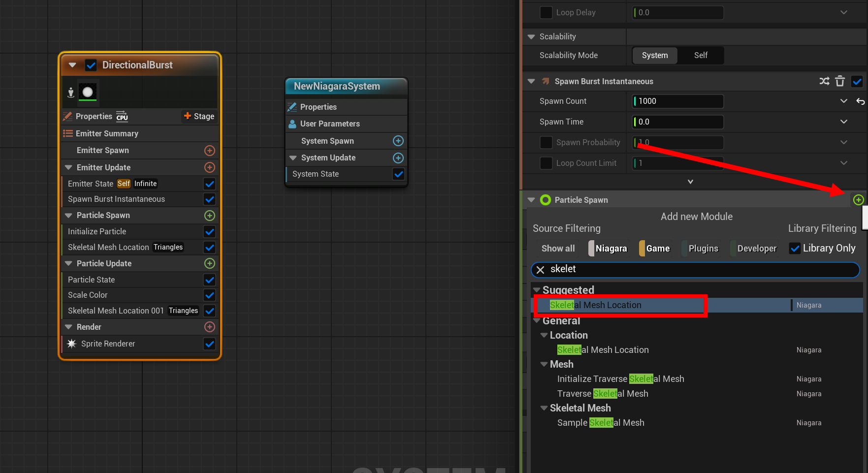Open Emitter Summary list icon
Viewport: 868px width, 473px height.
click(67, 133)
